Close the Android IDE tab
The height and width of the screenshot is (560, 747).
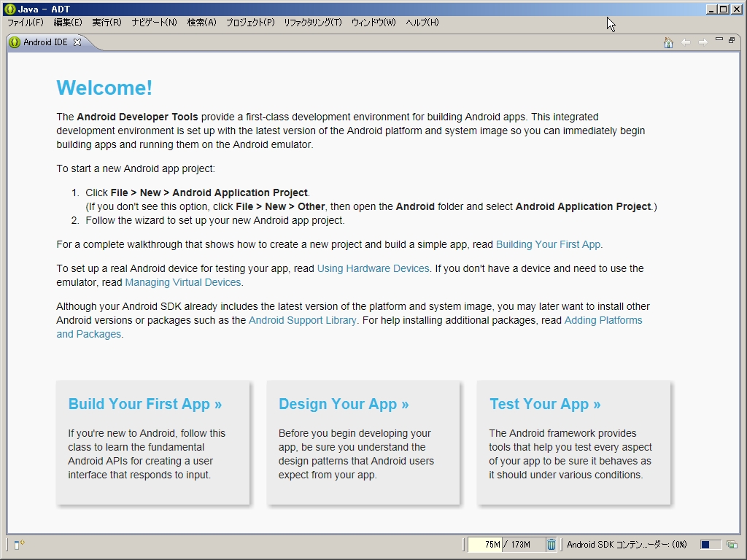pos(77,42)
